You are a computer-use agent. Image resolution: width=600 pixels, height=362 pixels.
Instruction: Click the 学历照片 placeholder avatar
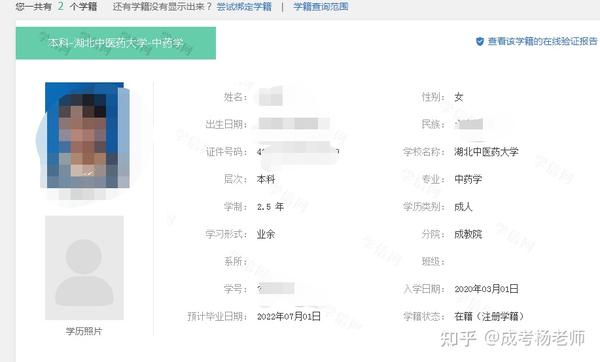(x=84, y=267)
